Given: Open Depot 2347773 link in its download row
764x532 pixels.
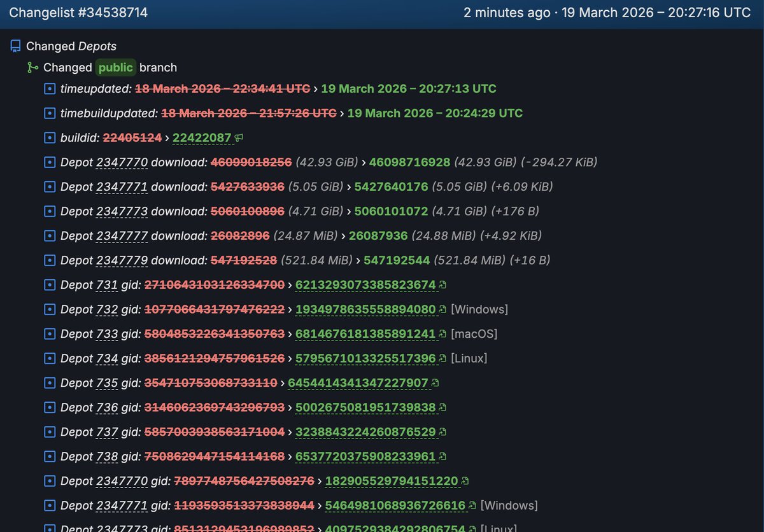Looking at the screenshot, I should pyautogui.click(x=122, y=211).
